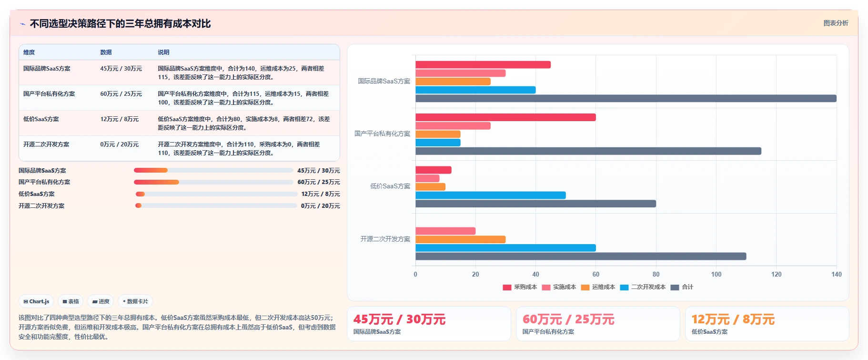The image size is (868, 360).
Task: Click progress list value 45万元 / 30万元
Action: pyautogui.click(x=319, y=171)
